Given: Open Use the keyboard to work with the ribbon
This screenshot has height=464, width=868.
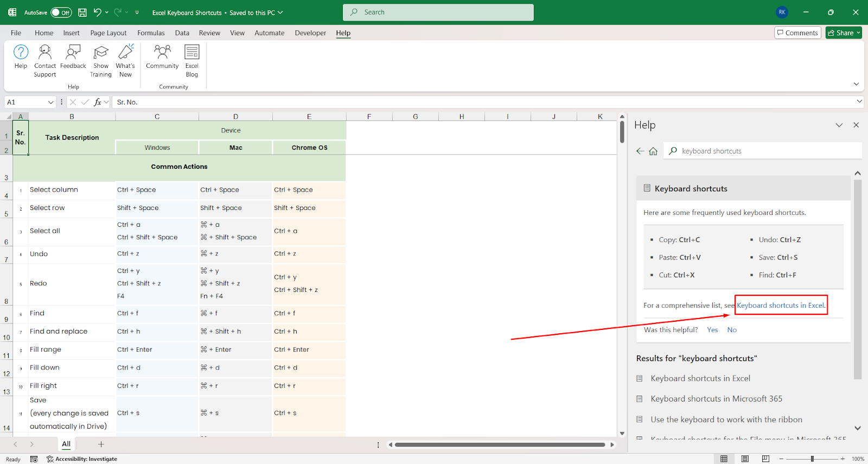Looking at the screenshot, I should [726, 419].
